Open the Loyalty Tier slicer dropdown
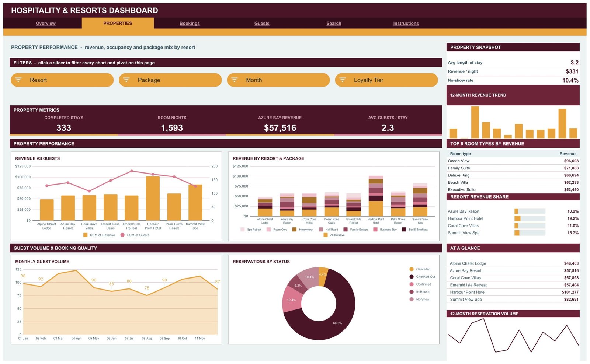Viewport: 590px width, 364px height. tap(386, 80)
